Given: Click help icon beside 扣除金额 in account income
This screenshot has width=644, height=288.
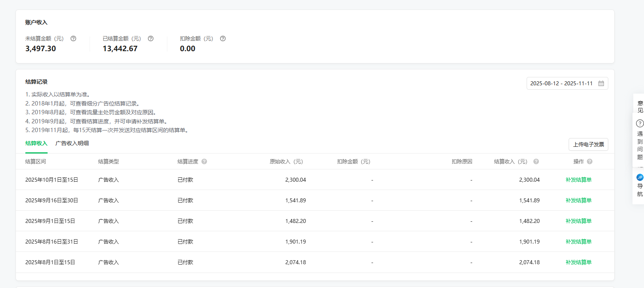Looking at the screenshot, I should tap(223, 38).
